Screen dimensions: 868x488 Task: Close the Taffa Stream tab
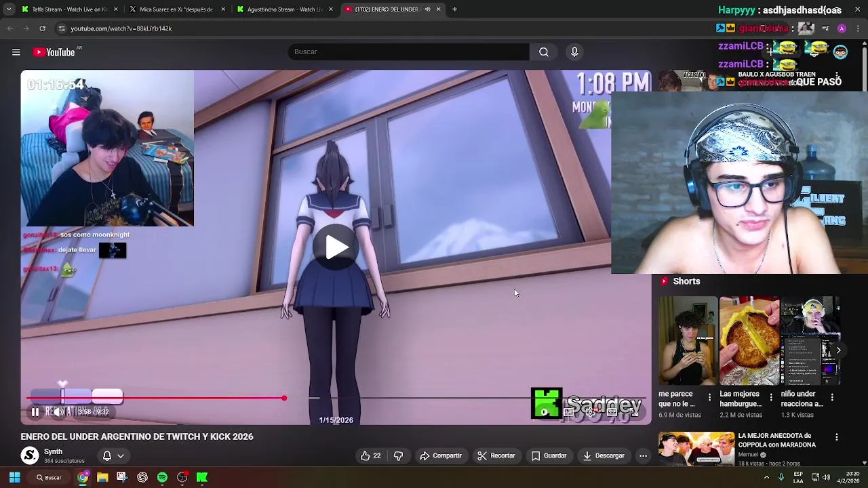pos(116,9)
